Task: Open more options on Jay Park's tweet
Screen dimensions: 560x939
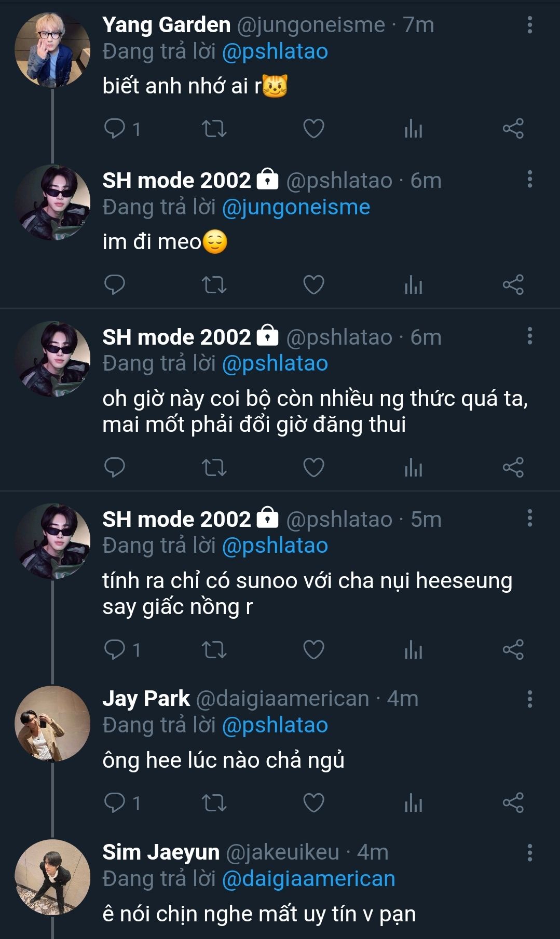Action: [x=529, y=699]
